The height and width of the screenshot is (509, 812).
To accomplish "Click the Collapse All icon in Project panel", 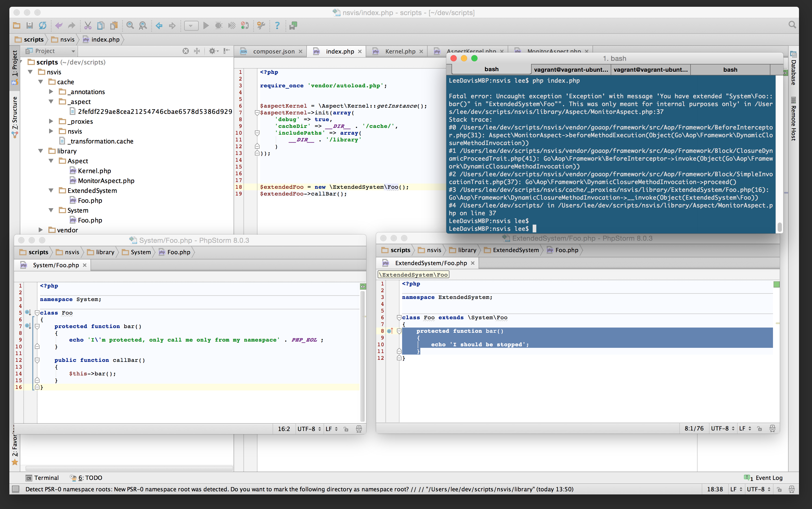I will (x=197, y=51).
